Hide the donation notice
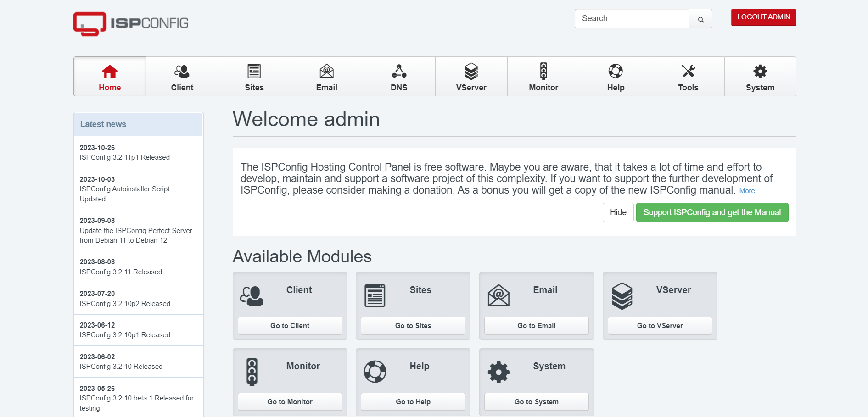The image size is (868, 417). click(x=618, y=212)
